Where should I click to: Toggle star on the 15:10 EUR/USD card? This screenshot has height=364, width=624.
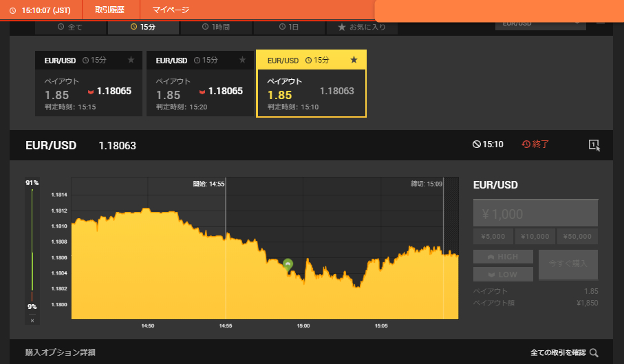(354, 60)
